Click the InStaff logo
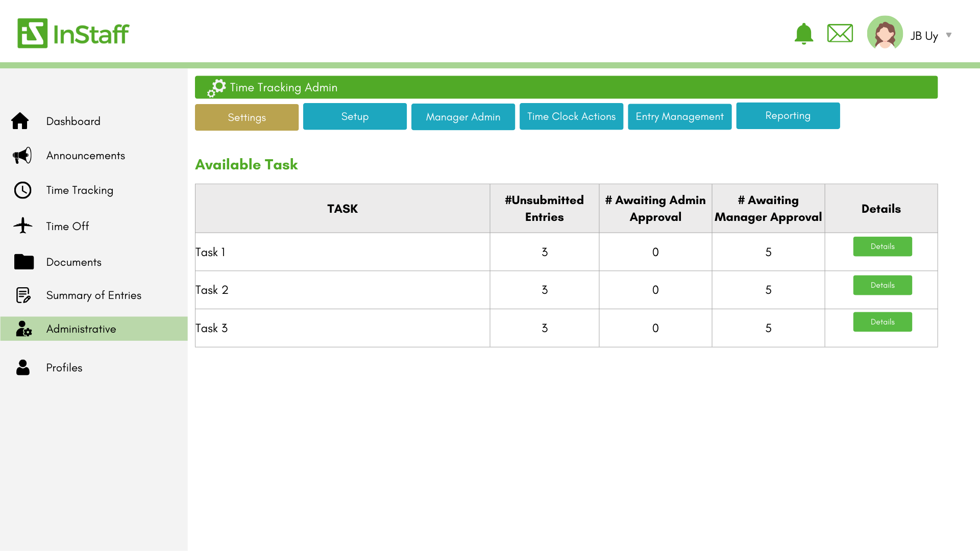The height and width of the screenshot is (551, 980). click(73, 33)
